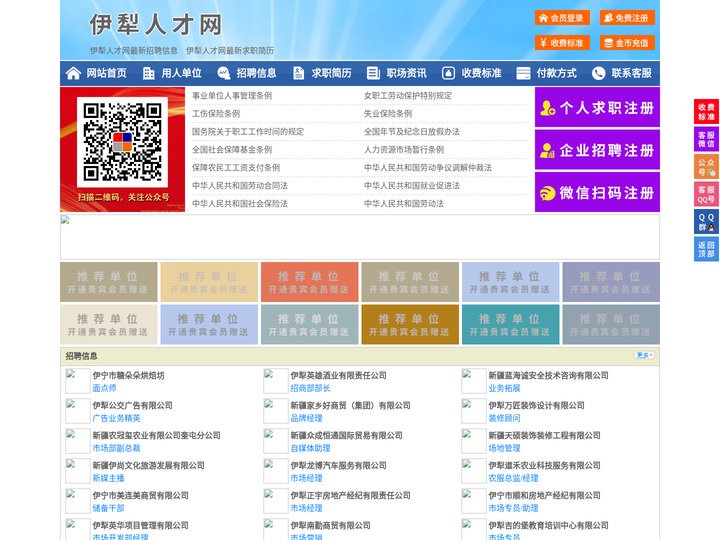Click the news icon beside 职场资讯

click(373, 73)
